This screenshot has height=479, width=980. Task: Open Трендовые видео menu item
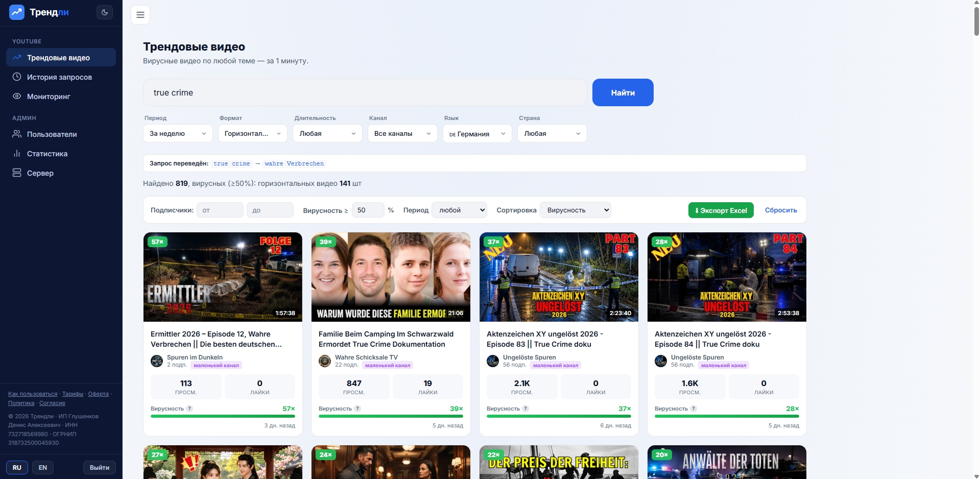[61, 58]
